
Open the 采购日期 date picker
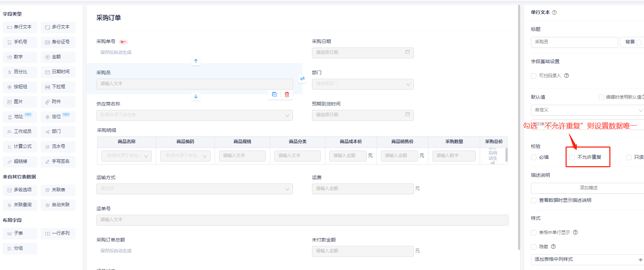(x=363, y=53)
